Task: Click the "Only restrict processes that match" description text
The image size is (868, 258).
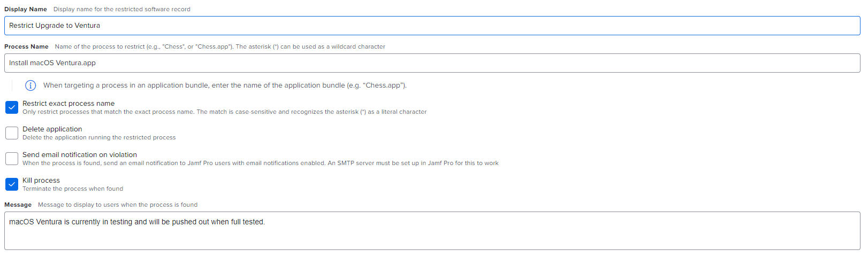Action: (225, 112)
